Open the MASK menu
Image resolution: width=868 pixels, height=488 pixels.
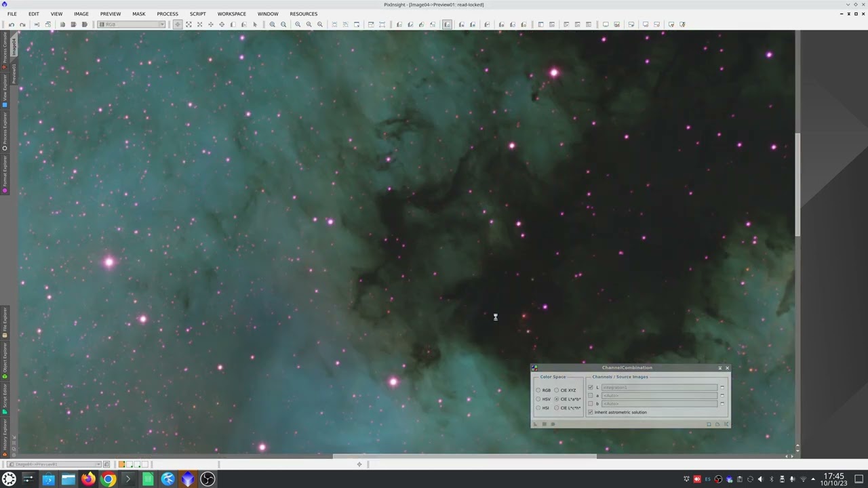(139, 14)
